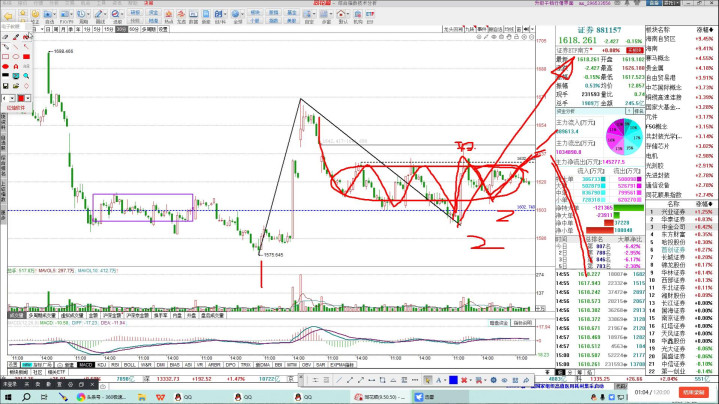Click the 画线 pencil toolbar icon
The width and height of the screenshot is (719, 404).
click(99, 14)
